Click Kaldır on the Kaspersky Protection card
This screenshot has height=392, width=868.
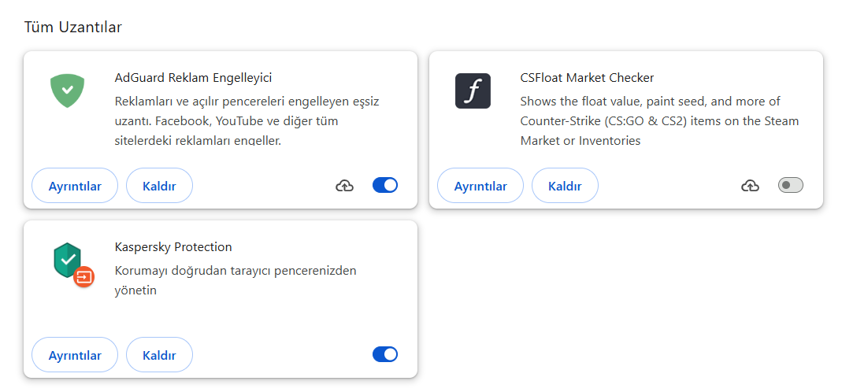click(x=159, y=355)
